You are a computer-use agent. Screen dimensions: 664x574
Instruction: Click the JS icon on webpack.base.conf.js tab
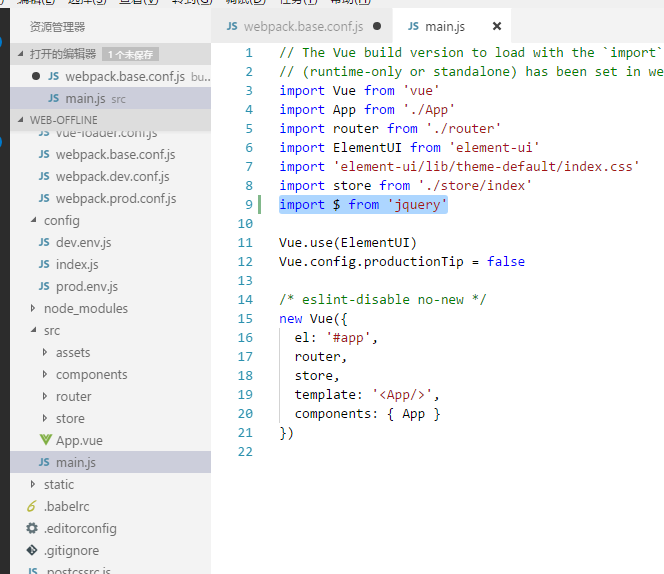pos(232,26)
